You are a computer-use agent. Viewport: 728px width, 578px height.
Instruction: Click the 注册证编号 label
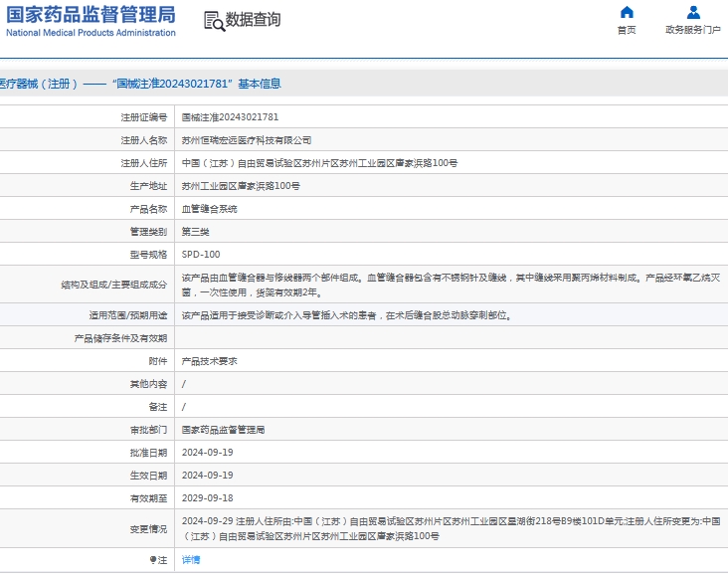[144, 117]
